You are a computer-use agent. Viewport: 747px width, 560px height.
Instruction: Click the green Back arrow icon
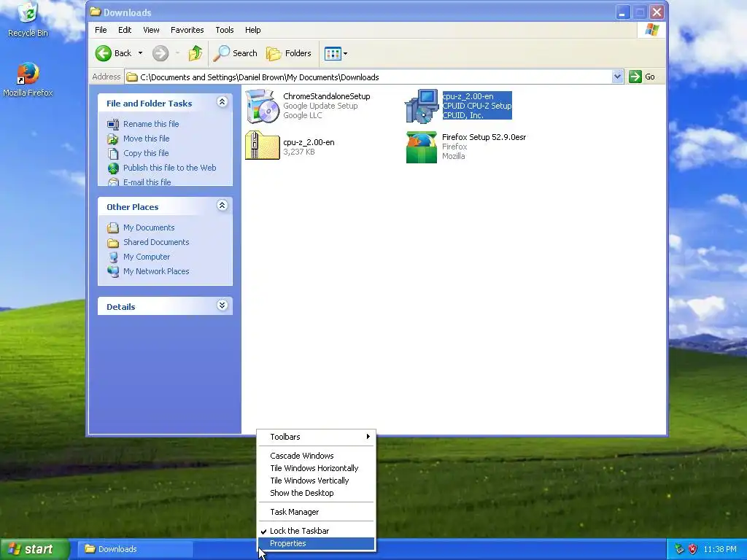click(103, 53)
